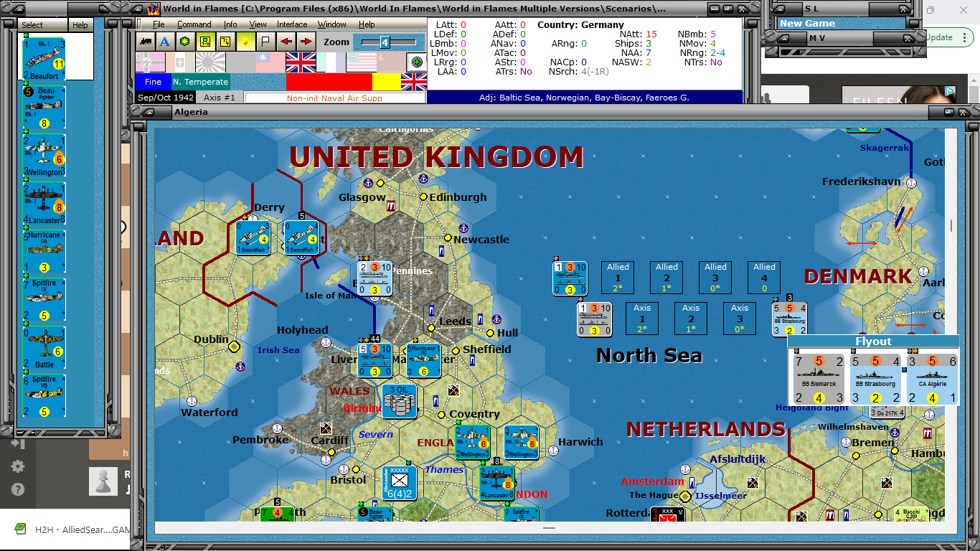Click the red right arrow toolbar button
This screenshot has width=980, height=551.
(x=306, y=42)
